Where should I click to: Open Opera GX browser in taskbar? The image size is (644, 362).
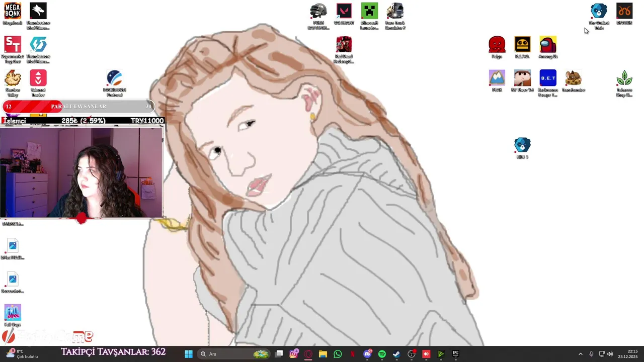308,354
